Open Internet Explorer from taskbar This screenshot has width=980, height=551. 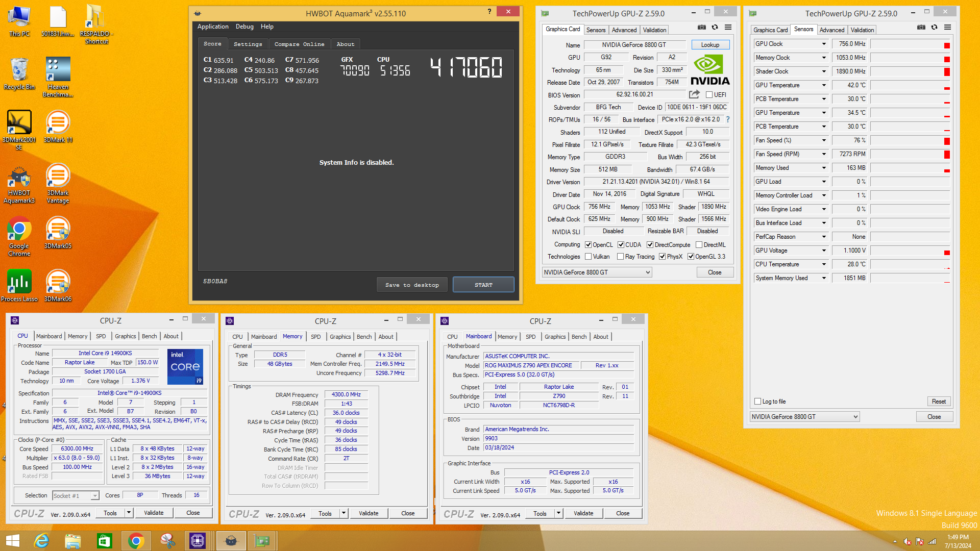(41, 541)
